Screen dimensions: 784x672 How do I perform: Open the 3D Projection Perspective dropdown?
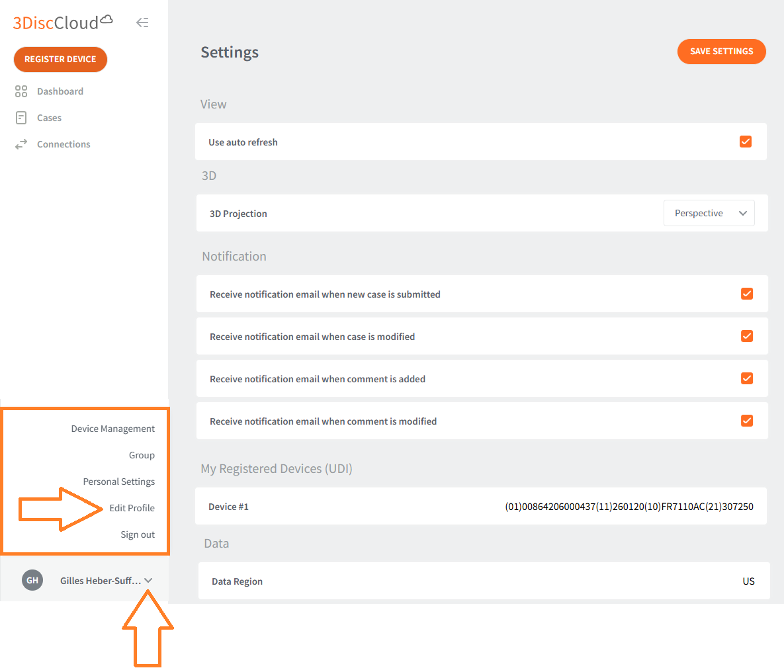pyautogui.click(x=709, y=213)
